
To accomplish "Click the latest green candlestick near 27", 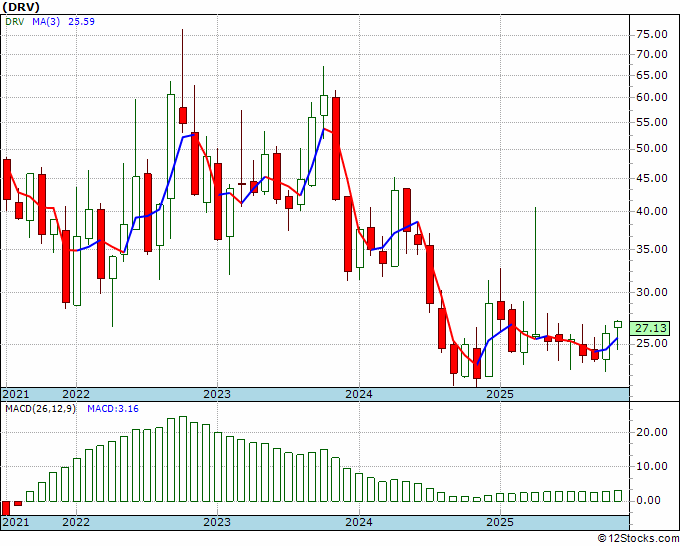I will [618, 324].
